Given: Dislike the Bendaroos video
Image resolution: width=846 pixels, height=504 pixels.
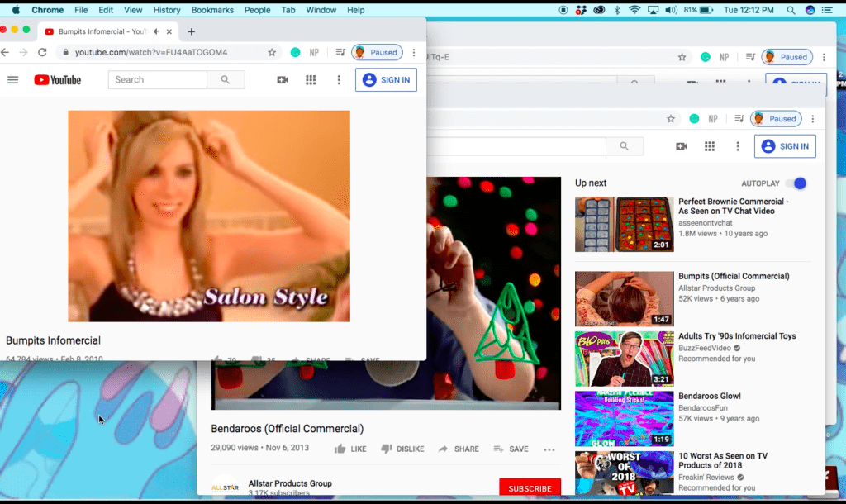Looking at the screenshot, I should (402, 449).
